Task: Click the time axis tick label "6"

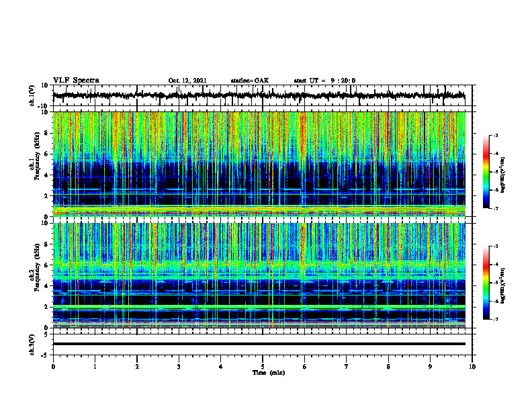Action: 305,367
